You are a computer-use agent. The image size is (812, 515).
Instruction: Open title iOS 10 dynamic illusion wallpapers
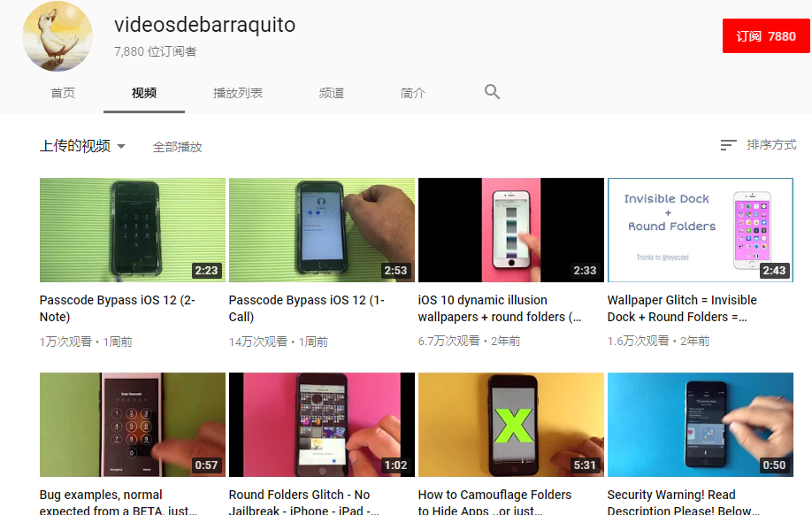[x=500, y=308]
